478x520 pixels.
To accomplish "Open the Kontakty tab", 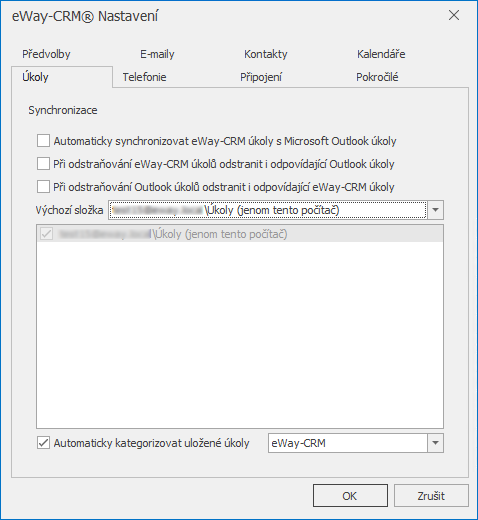I will 266,54.
